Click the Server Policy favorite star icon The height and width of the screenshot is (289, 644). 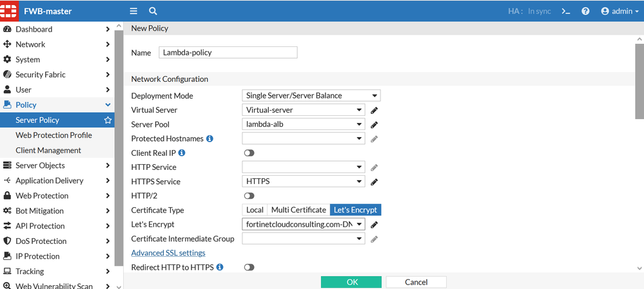pyautogui.click(x=108, y=120)
